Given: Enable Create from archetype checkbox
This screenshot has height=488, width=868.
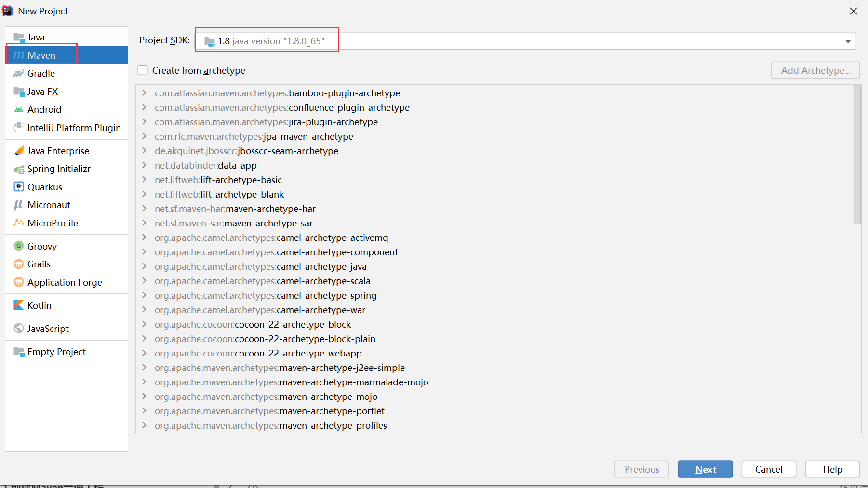Looking at the screenshot, I should (x=143, y=70).
